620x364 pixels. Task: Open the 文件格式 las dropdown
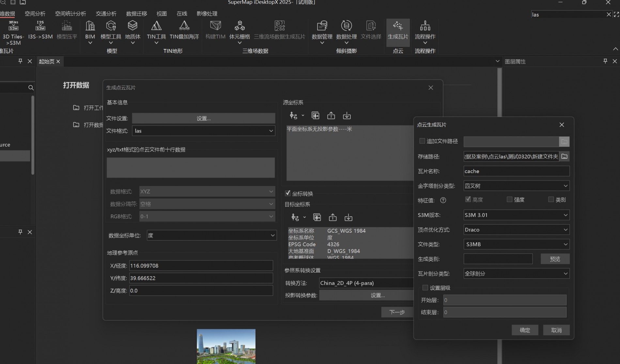204,131
